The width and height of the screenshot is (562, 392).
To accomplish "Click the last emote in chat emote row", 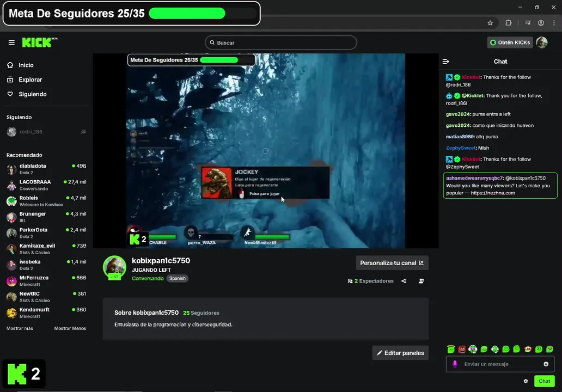I will pyautogui.click(x=549, y=349).
